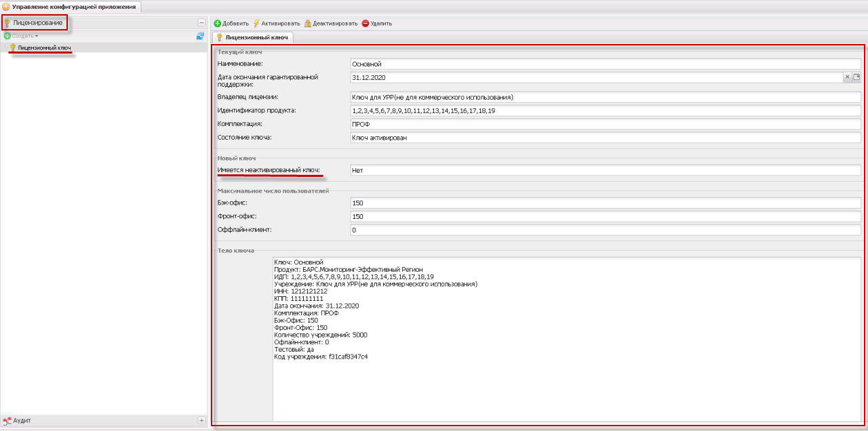Click the red Удалить icon

pos(365,23)
